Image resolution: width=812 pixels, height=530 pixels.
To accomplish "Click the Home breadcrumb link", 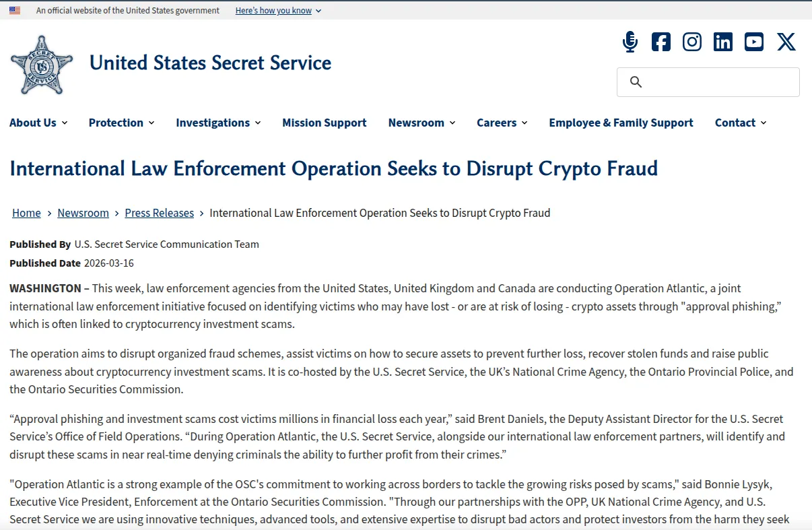I will pos(26,213).
